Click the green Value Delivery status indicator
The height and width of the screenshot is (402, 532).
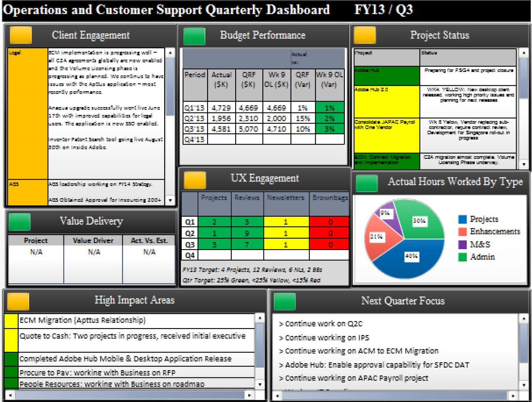click(x=20, y=222)
